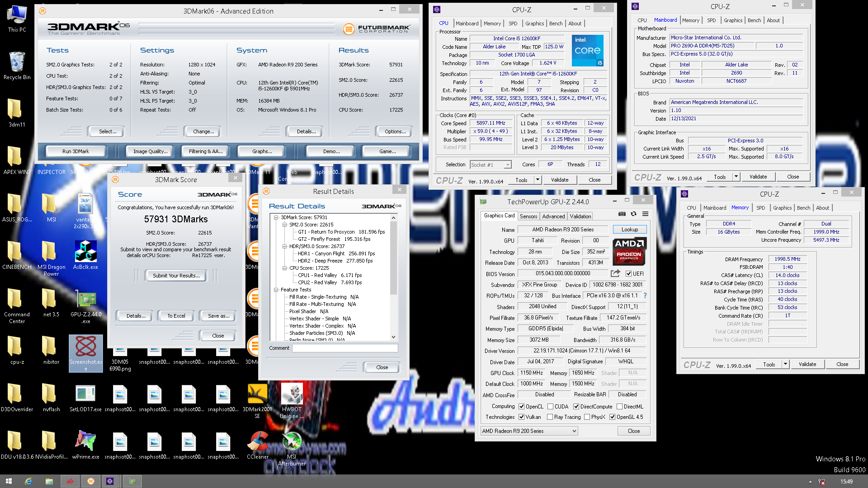Click the Result Details scrollbar down arrow
868x488 pixels.
tap(393, 337)
